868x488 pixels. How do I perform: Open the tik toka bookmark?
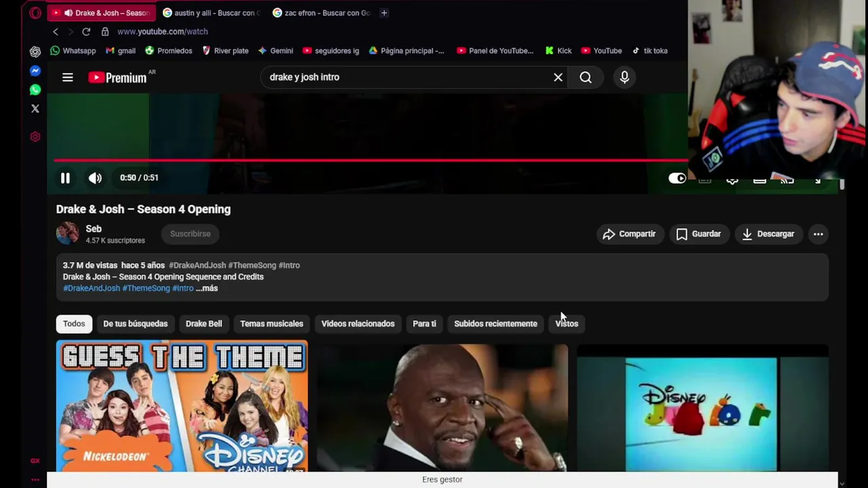click(650, 51)
